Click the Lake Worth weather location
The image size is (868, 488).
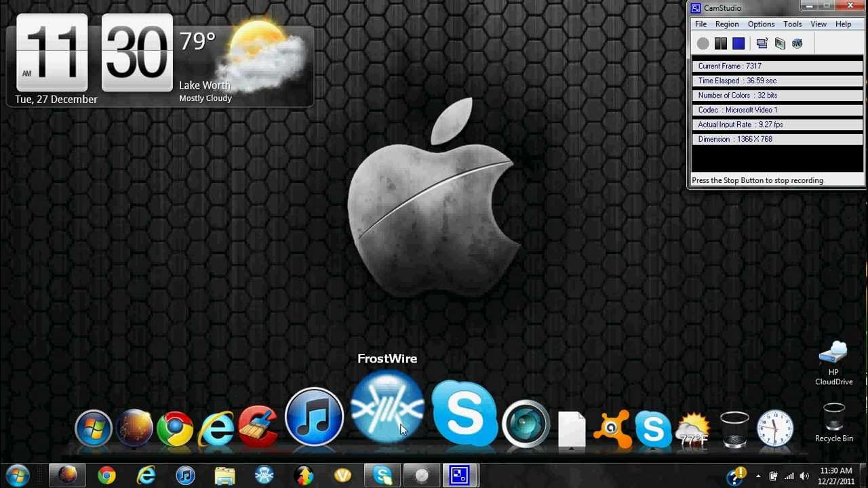click(x=205, y=85)
